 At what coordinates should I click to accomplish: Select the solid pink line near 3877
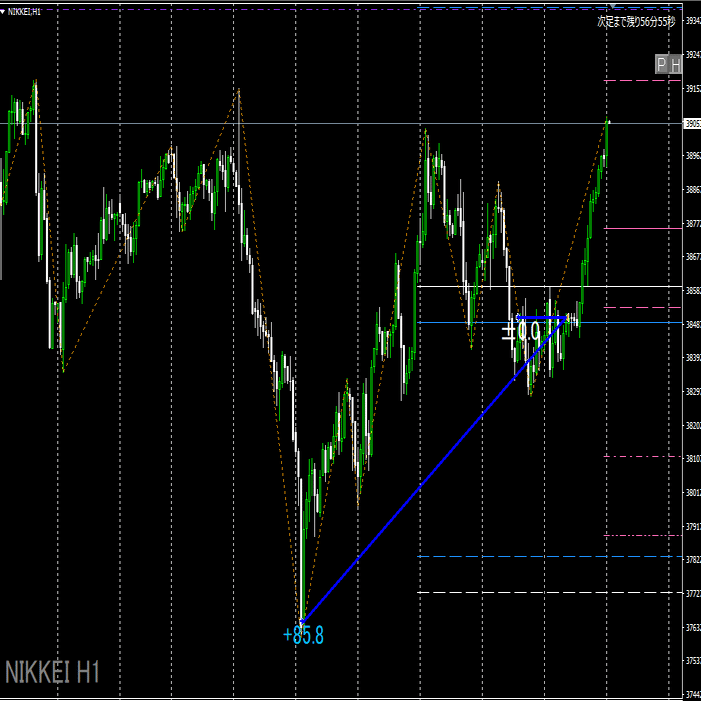[643, 228]
